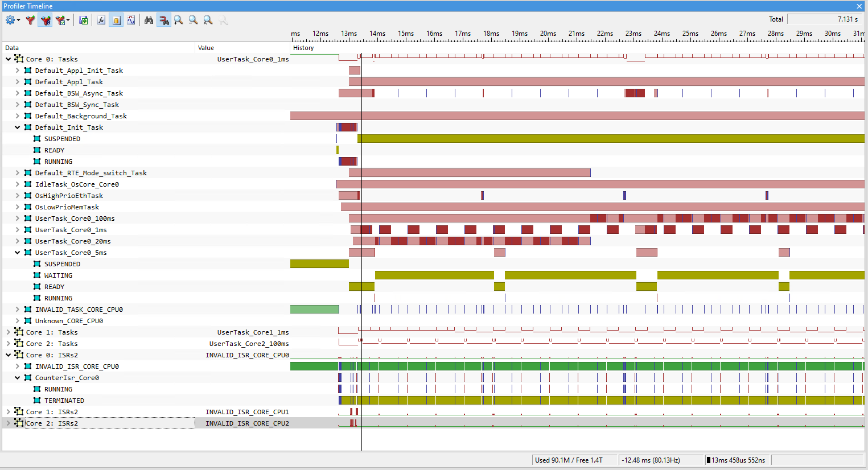Image resolution: width=868 pixels, height=470 pixels.
Task: Expand Core 1: Tasks row
Action: tap(8, 332)
